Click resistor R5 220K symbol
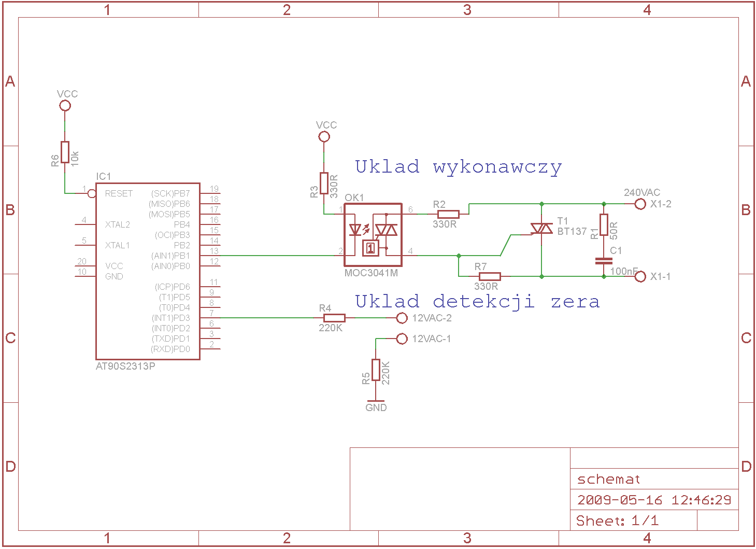Viewport: 756px width, 549px height. (376, 370)
